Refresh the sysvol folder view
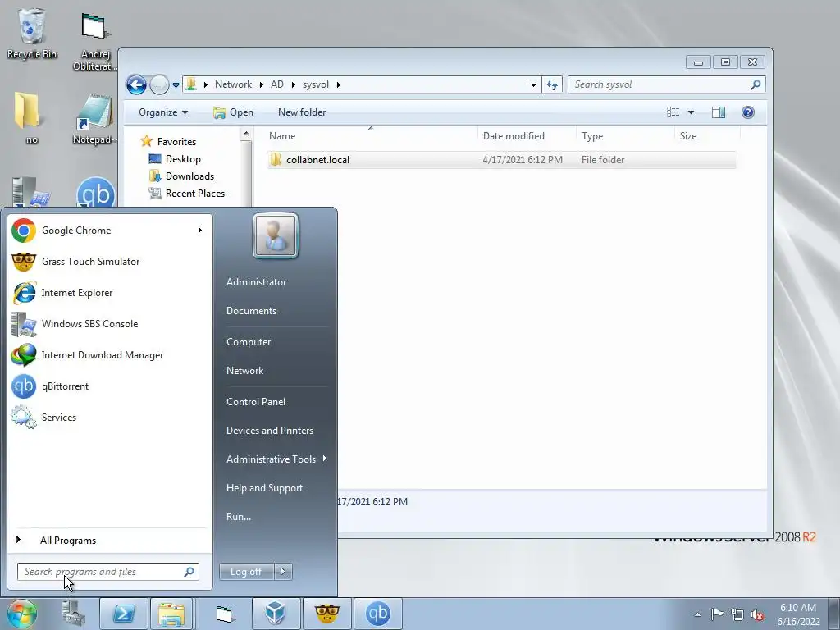The height and width of the screenshot is (630, 840). pos(552,84)
